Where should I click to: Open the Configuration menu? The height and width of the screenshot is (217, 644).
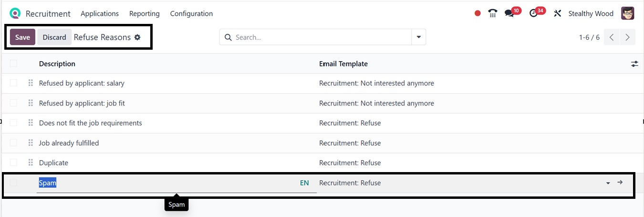pos(191,13)
